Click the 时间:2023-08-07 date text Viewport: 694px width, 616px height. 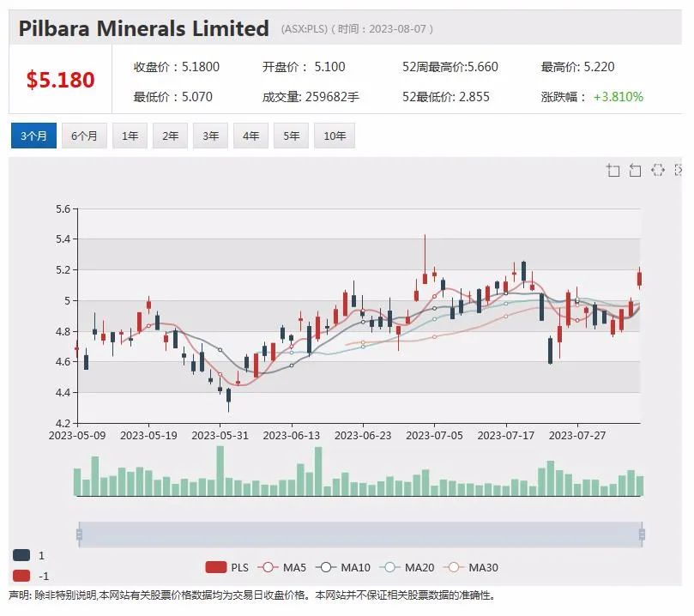tap(382, 29)
